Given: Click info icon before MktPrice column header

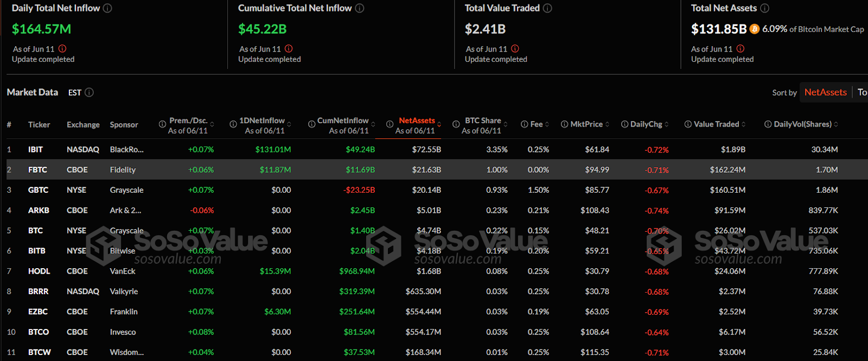Looking at the screenshot, I should click(564, 124).
